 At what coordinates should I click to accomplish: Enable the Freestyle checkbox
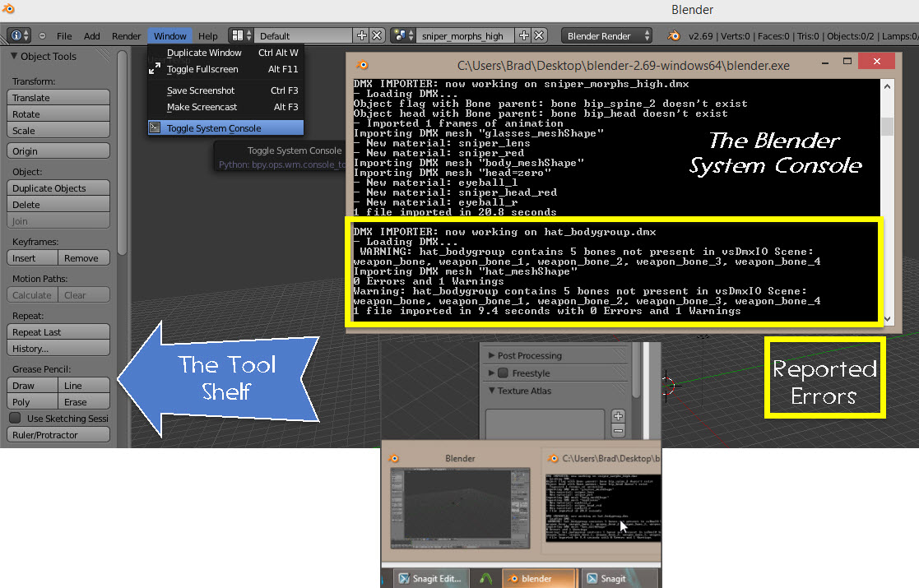(x=503, y=373)
